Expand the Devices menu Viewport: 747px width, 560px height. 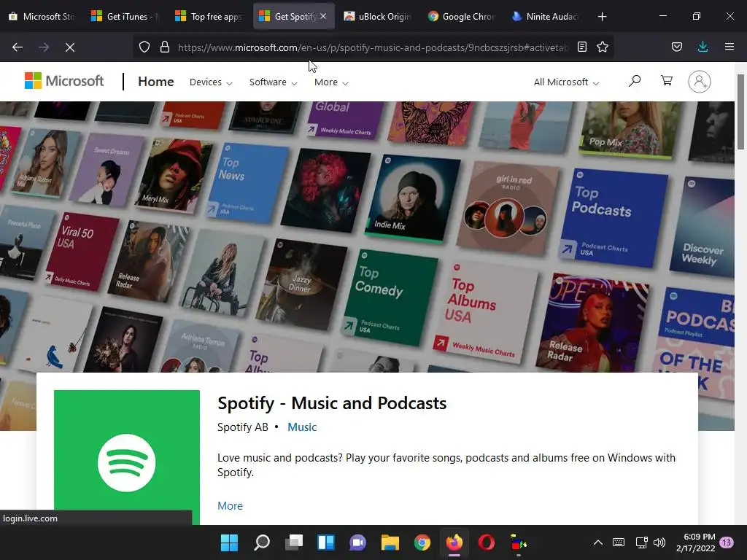tap(211, 82)
